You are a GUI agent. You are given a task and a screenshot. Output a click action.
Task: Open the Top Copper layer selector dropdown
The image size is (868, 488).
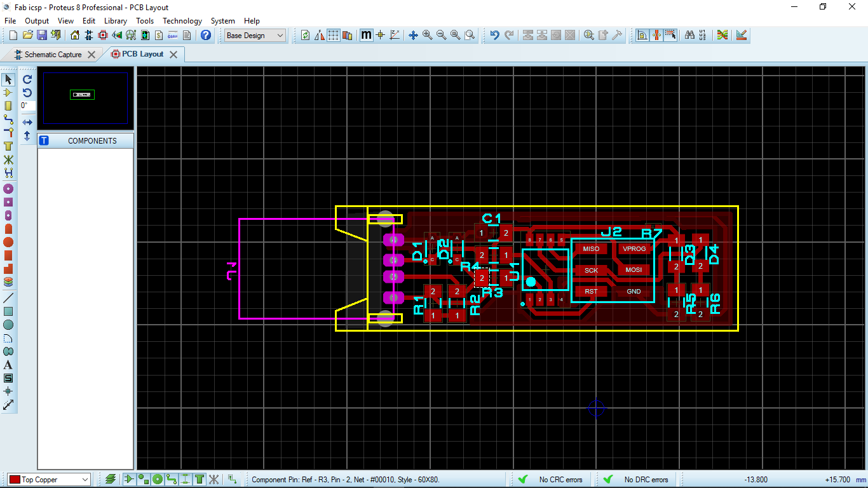(x=49, y=480)
